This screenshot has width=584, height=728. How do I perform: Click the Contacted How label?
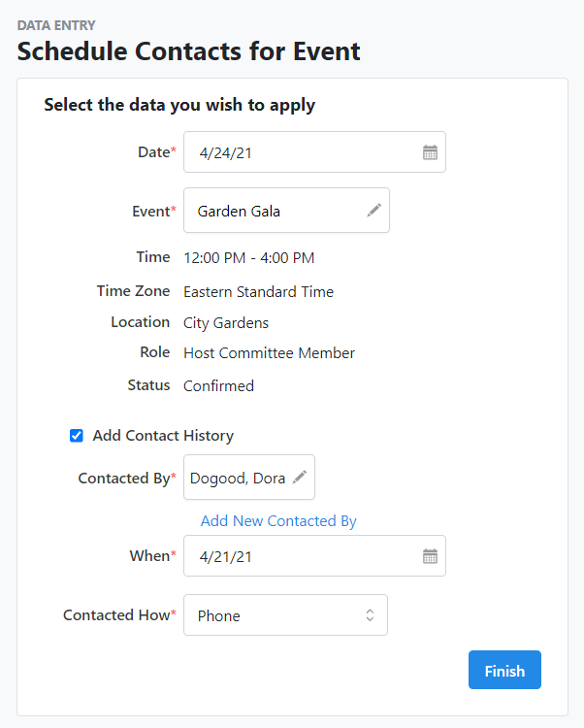click(x=116, y=615)
